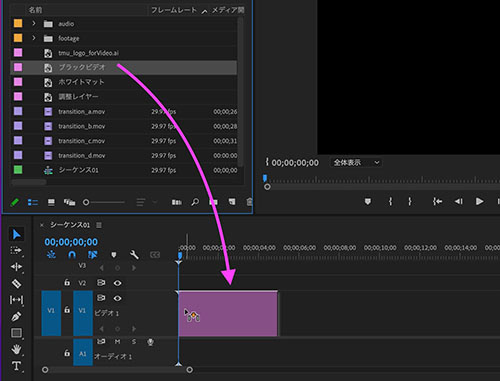The height and width of the screenshot is (381, 500).
Task: Click the captions track icon in timeline
Action: 155,255
